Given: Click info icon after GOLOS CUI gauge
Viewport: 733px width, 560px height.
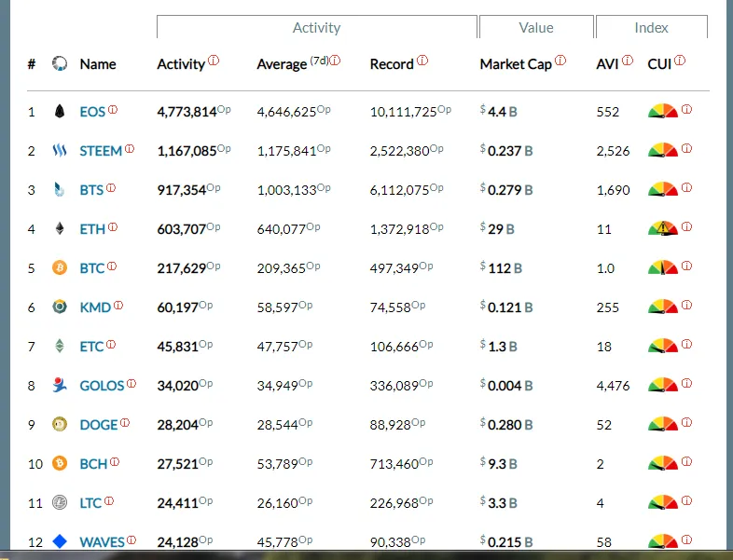Looking at the screenshot, I should 686,384.
